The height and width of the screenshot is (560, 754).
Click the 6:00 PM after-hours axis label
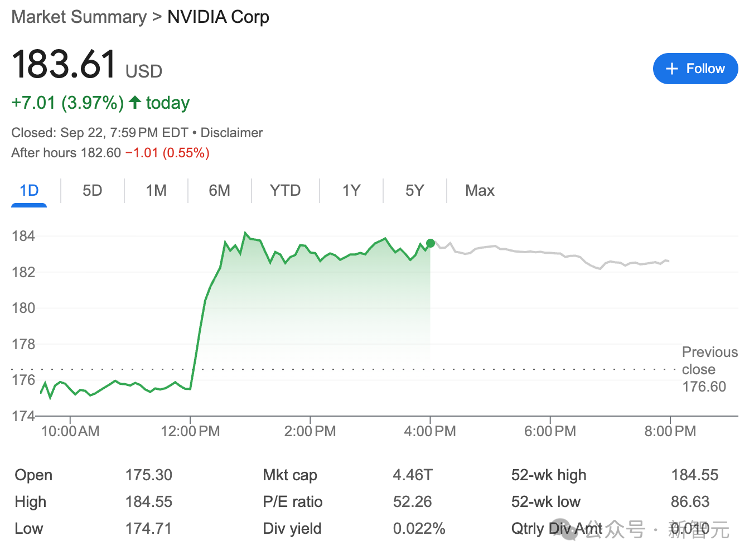[550, 431]
